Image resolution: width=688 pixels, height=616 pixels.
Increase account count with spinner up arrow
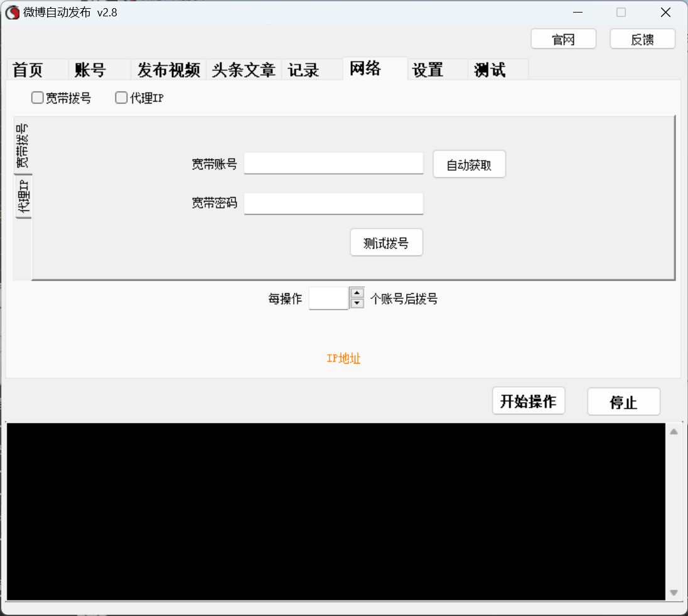357,293
